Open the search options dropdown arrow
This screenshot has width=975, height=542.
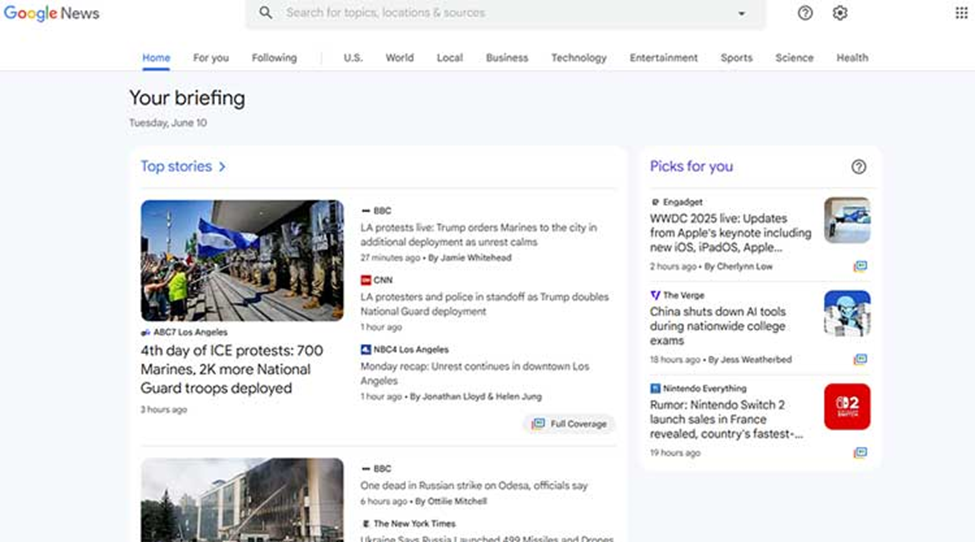click(741, 13)
